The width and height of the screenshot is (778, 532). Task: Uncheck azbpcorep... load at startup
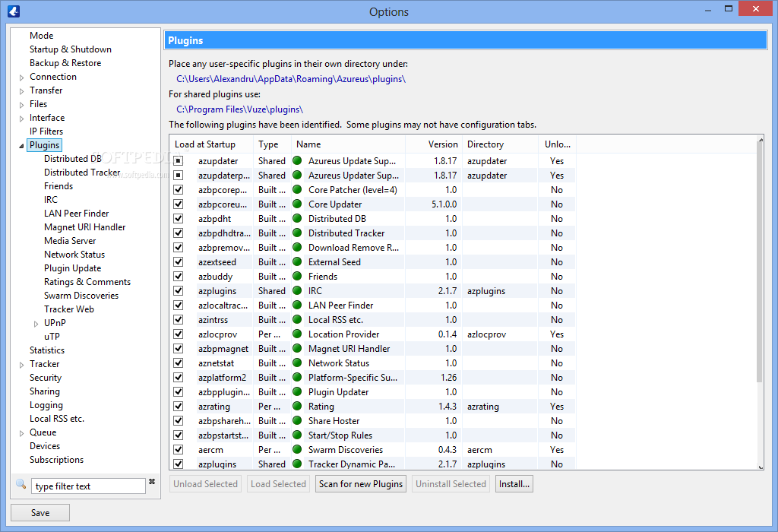point(179,189)
